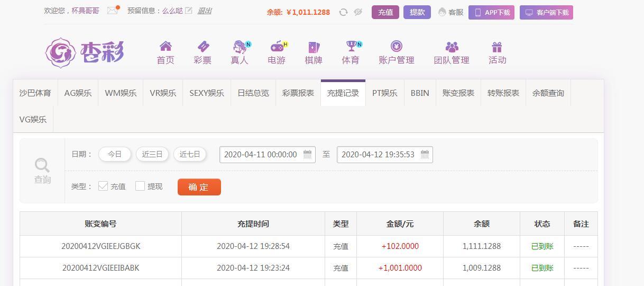The height and width of the screenshot is (286, 644).
Task: Toggle the 充值 type checkbox
Action: point(103,186)
